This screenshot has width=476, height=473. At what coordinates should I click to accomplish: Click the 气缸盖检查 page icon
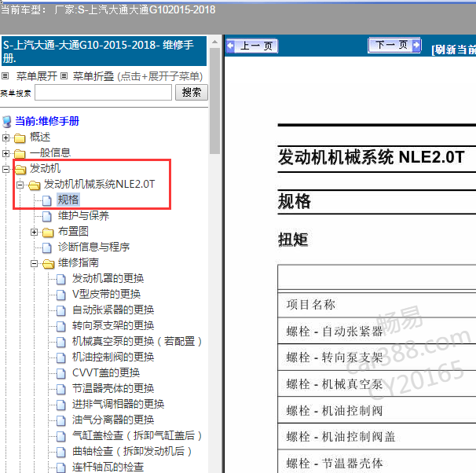pyautogui.click(x=61, y=437)
